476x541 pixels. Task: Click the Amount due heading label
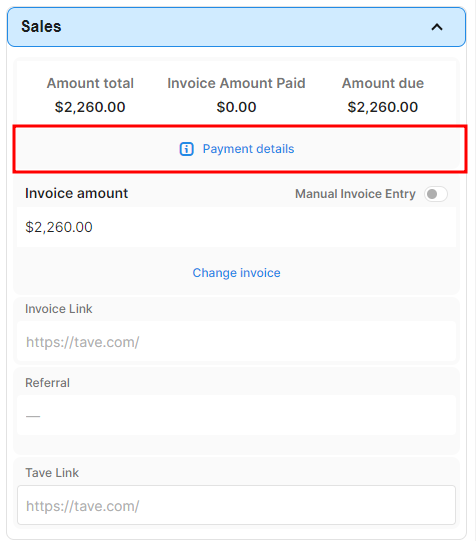coord(383,83)
